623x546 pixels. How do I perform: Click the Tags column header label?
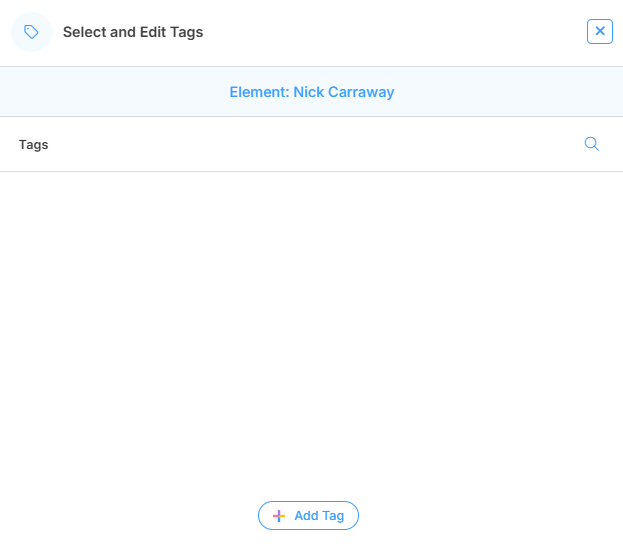(33, 144)
